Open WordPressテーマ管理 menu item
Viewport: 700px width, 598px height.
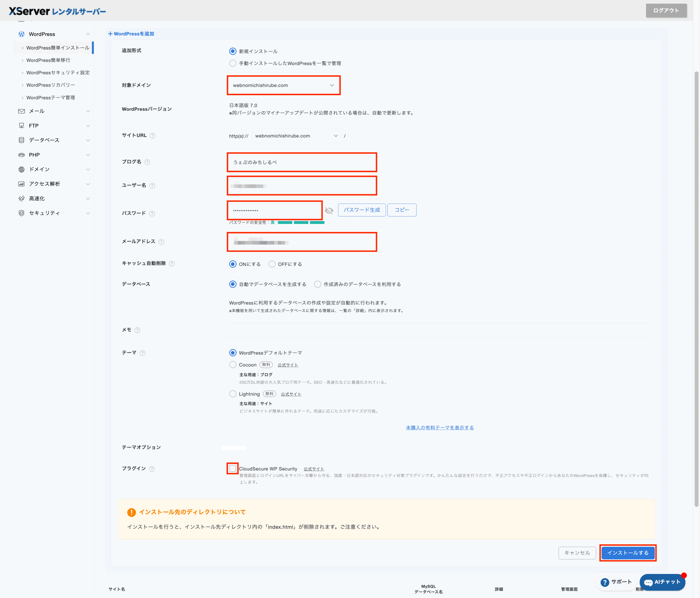pos(51,98)
